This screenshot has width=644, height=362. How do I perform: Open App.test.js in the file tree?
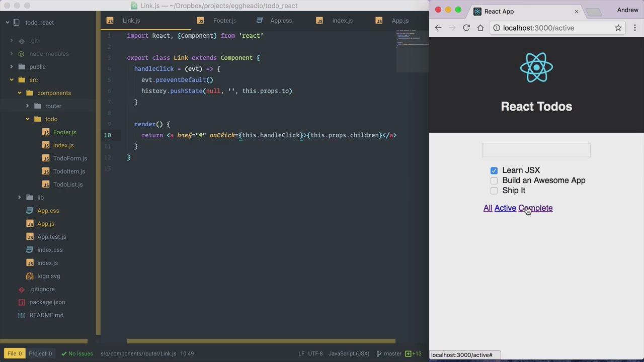click(x=51, y=237)
